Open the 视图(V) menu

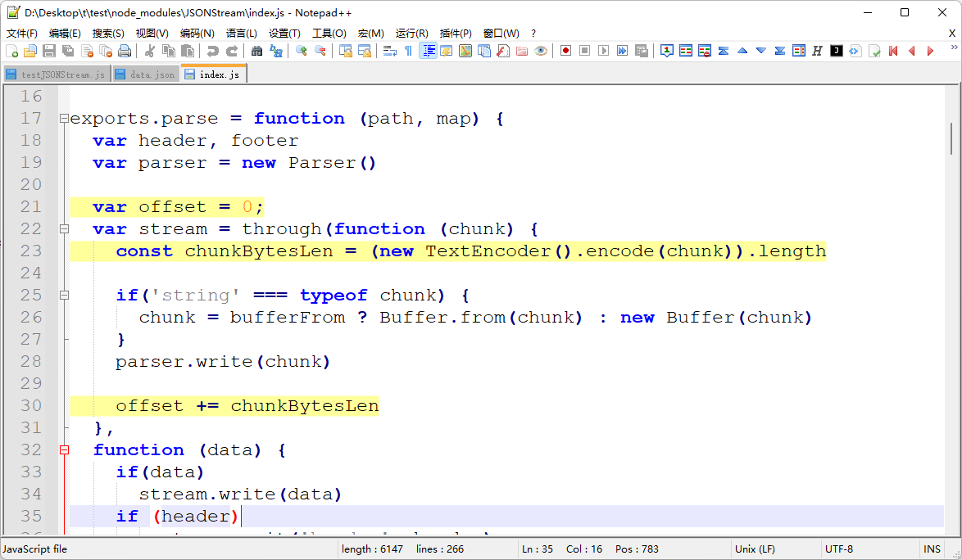pyautogui.click(x=152, y=33)
